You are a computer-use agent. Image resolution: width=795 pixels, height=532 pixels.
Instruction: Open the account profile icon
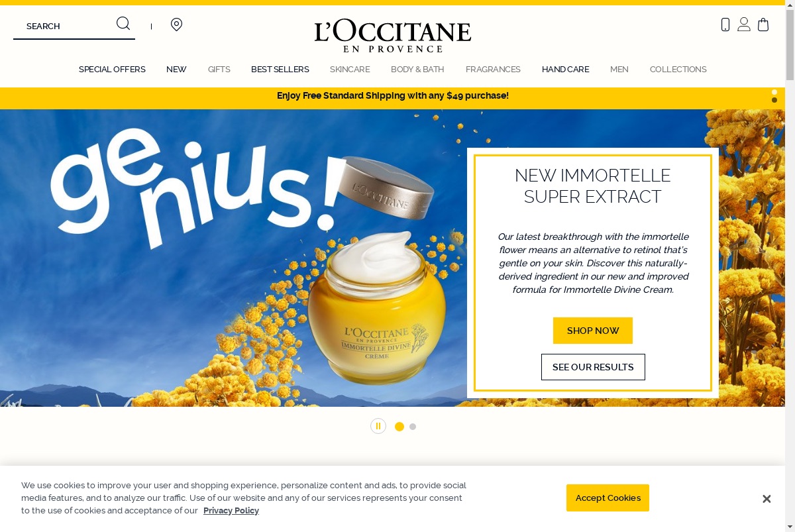tap(744, 25)
